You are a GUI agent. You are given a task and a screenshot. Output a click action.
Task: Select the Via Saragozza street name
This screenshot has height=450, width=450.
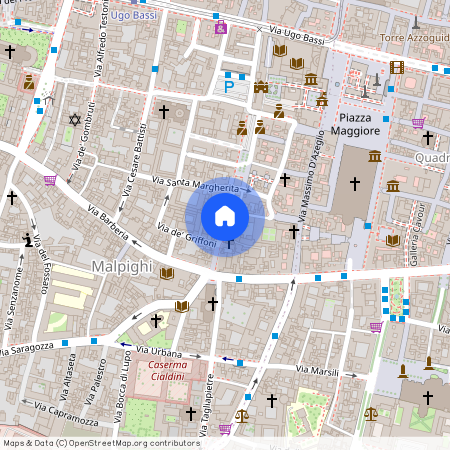click(x=27, y=349)
